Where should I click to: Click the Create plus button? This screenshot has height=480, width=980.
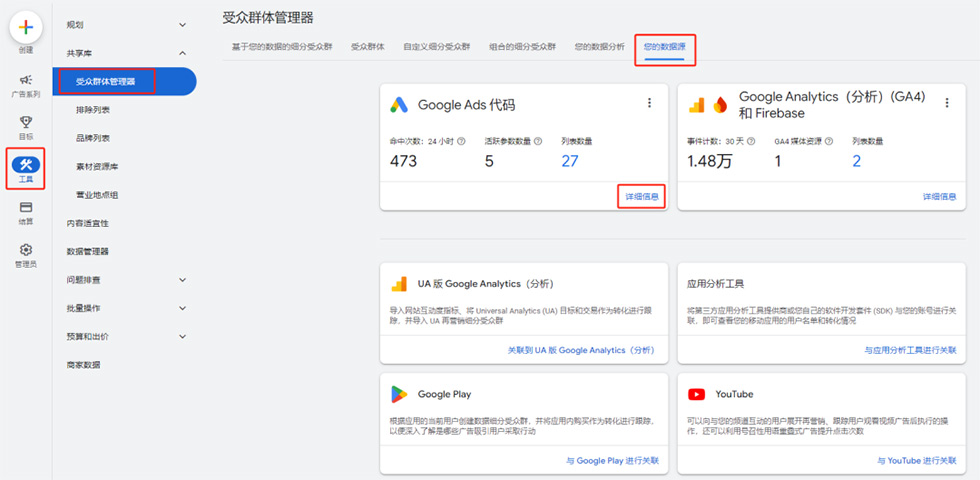[x=26, y=27]
